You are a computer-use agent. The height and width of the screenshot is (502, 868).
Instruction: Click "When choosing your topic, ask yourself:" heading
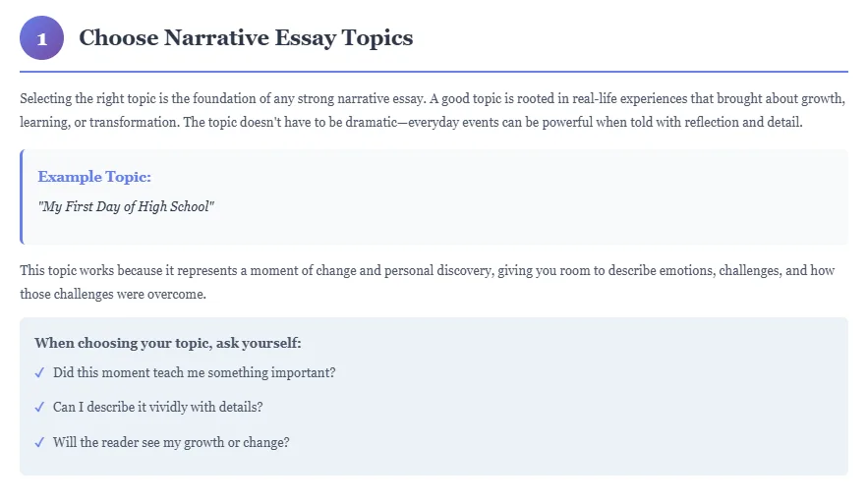pyautogui.click(x=167, y=343)
